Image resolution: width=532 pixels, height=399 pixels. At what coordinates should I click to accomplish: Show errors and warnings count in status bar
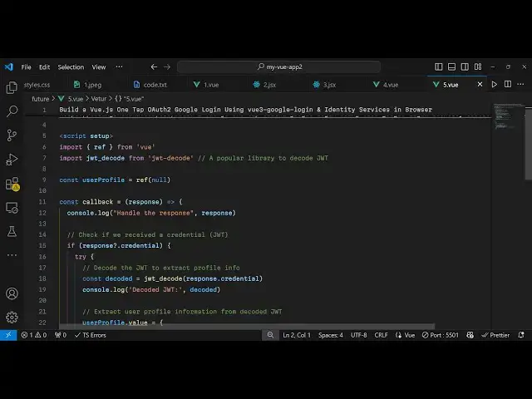[x=33, y=335]
